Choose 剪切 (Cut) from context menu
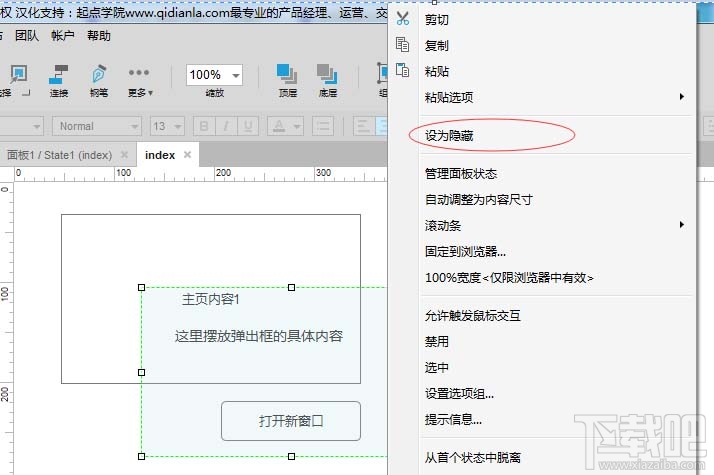Image resolution: width=714 pixels, height=475 pixels. point(437,20)
